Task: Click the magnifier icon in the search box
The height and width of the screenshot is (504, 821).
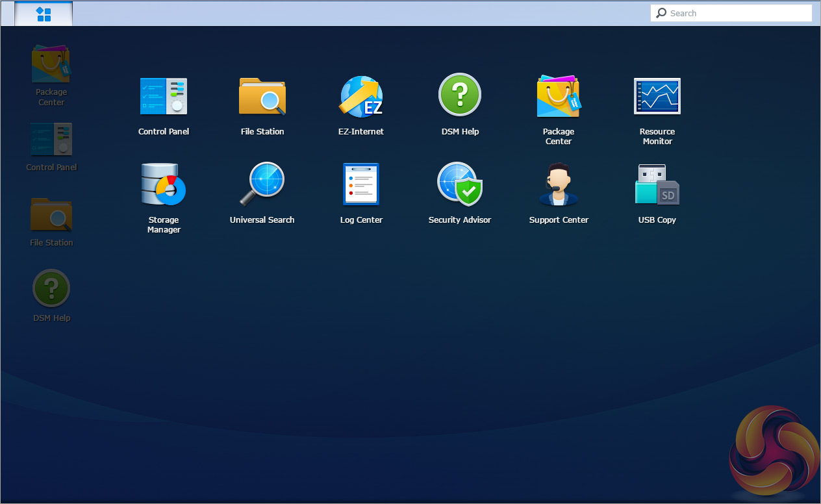Action: pos(661,13)
